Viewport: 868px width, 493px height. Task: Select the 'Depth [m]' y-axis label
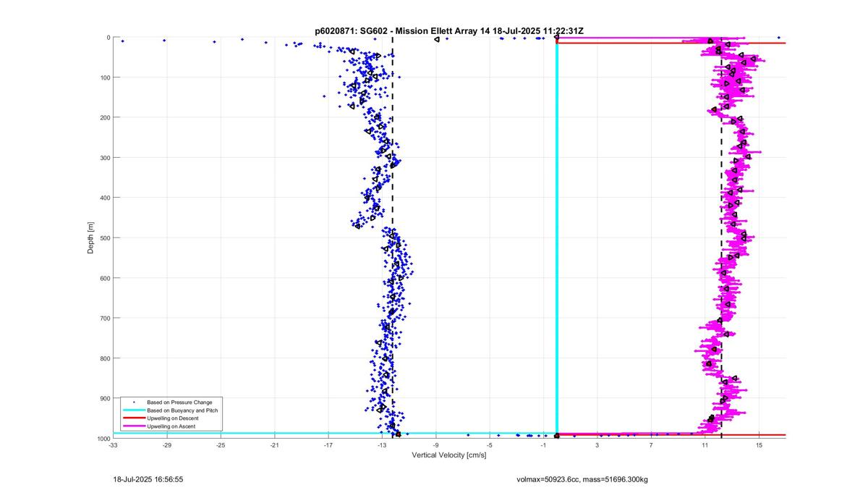pyautogui.click(x=90, y=237)
